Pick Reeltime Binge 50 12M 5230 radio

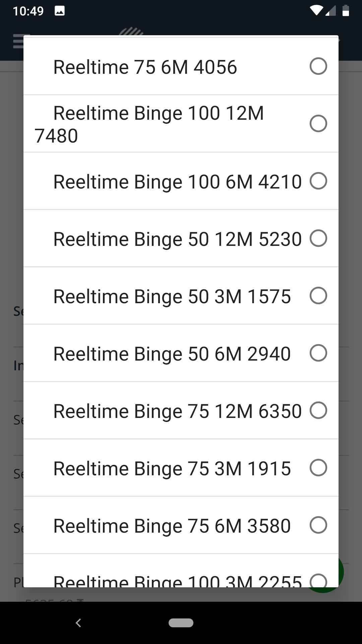[318, 238]
